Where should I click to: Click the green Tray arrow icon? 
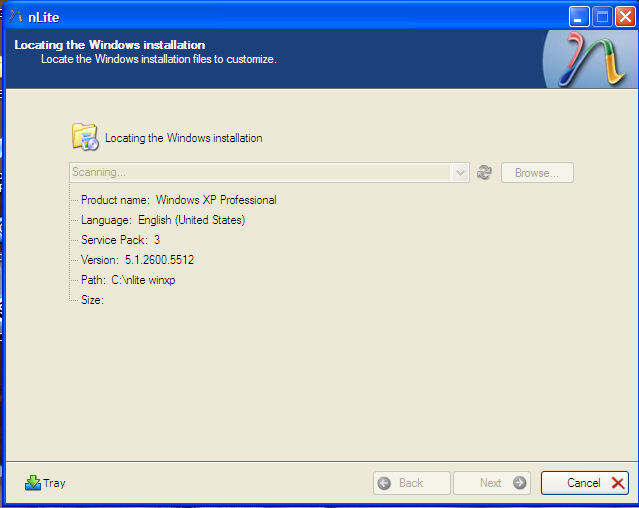coord(33,483)
